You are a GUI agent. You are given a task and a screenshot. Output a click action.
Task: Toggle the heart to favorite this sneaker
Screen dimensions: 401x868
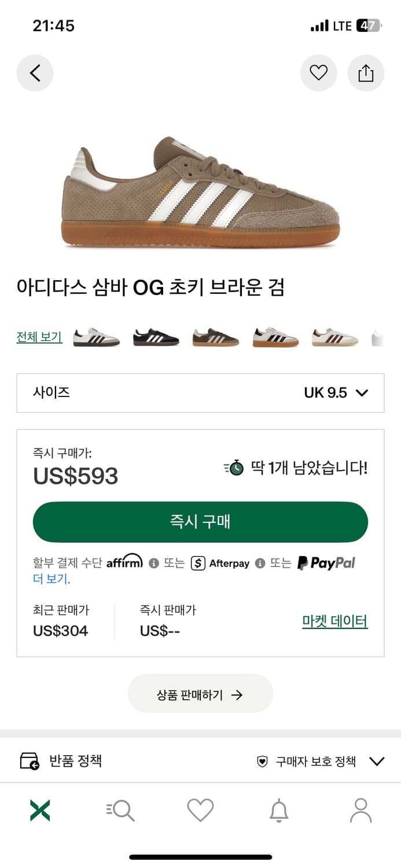click(x=318, y=73)
